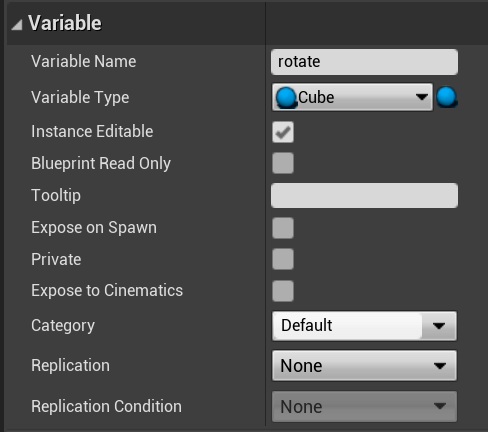Image resolution: width=488 pixels, height=432 pixels.
Task: Open the Category Default dropdown arrow
Action: pos(439,326)
